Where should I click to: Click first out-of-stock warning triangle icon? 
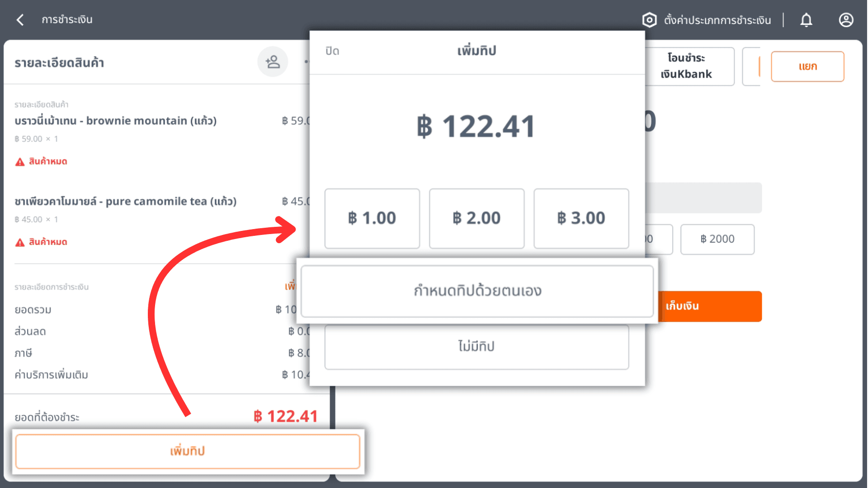[20, 162]
